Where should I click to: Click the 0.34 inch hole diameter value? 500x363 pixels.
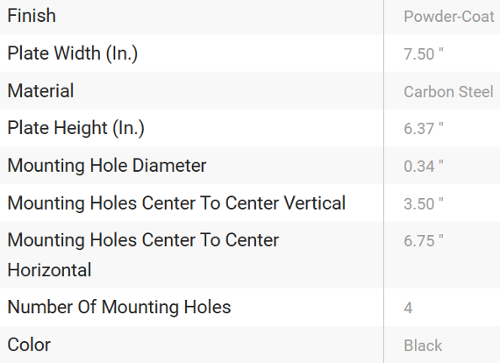[423, 166]
